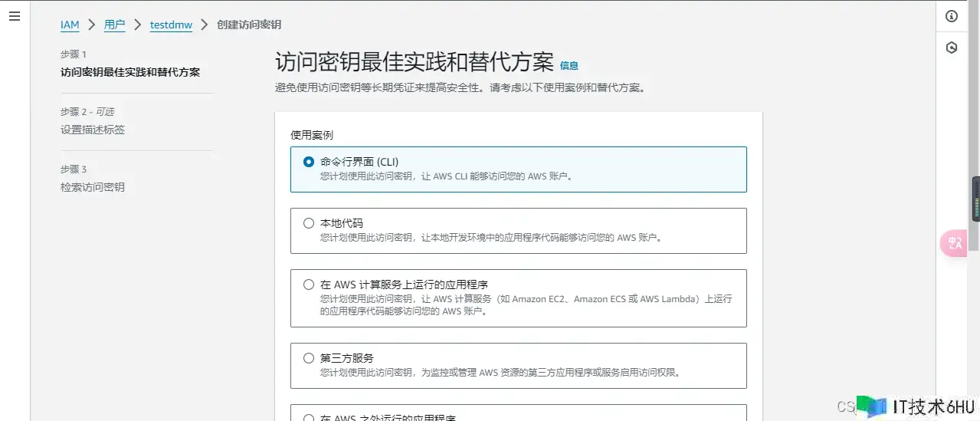Viewport: 980px width, 421px height.
Task: Choose 在 AWS 计算服务上运行的应用程序 option
Action: pyautogui.click(x=309, y=285)
